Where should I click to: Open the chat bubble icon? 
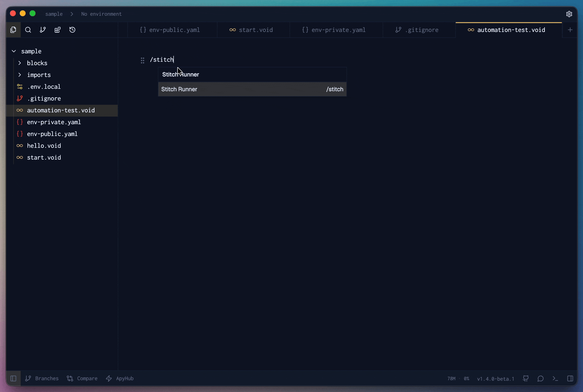tap(540, 378)
